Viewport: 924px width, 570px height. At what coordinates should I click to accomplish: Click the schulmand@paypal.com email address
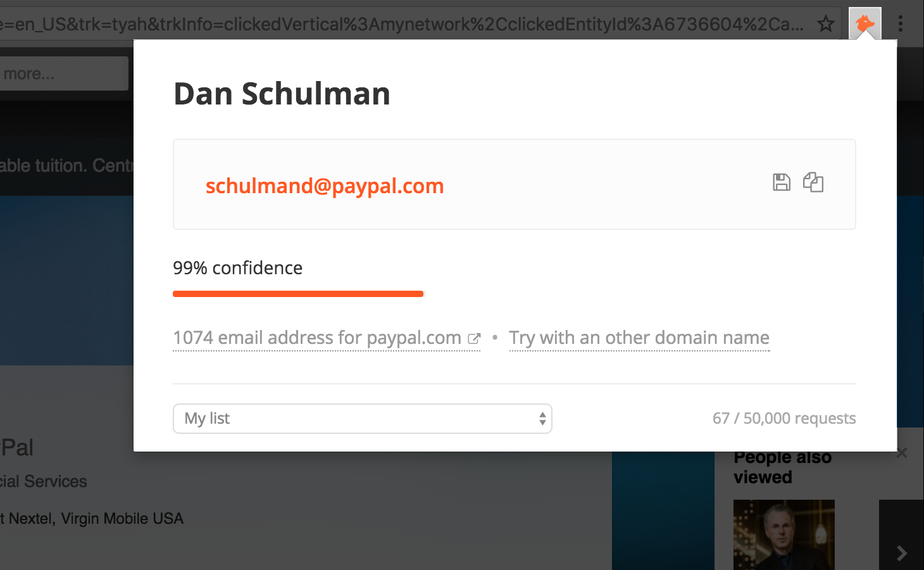(325, 186)
